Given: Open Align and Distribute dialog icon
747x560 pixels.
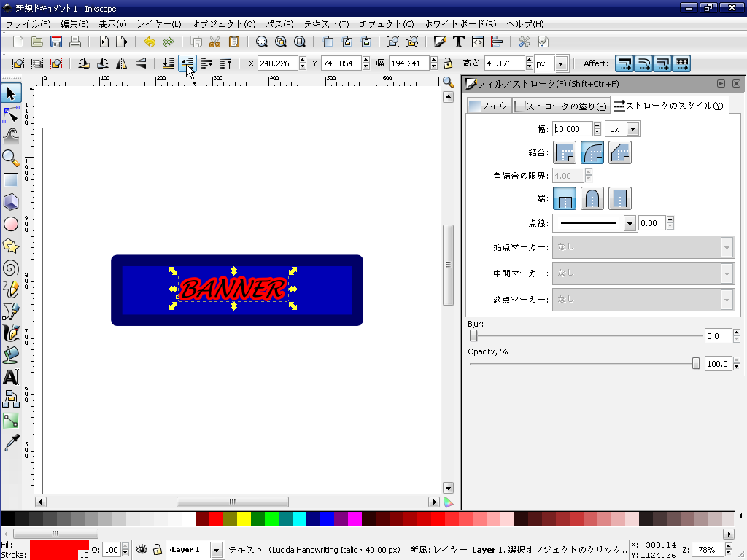Looking at the screenshot, I should click(497, 42).
